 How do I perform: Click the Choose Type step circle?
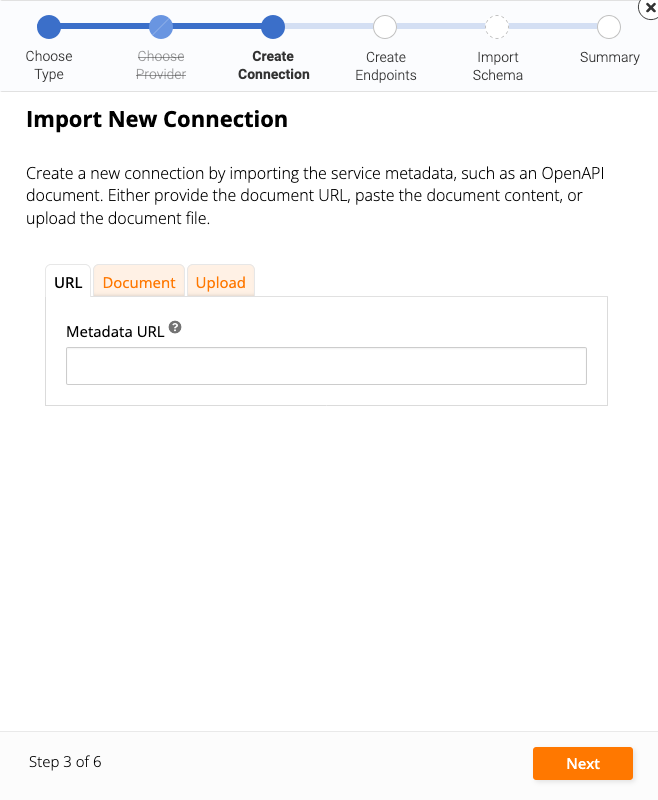coord(49,27)
